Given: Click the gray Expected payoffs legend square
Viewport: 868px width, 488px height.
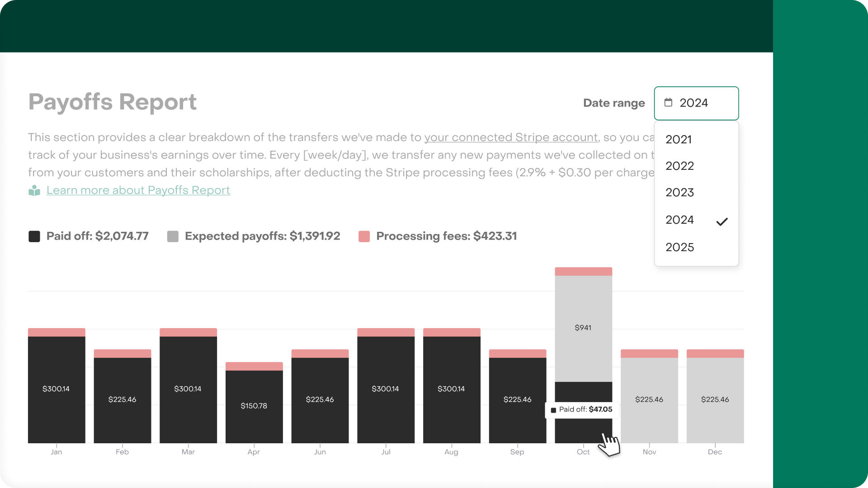Looking at the screenshot, I should click(x=173, y=236).
